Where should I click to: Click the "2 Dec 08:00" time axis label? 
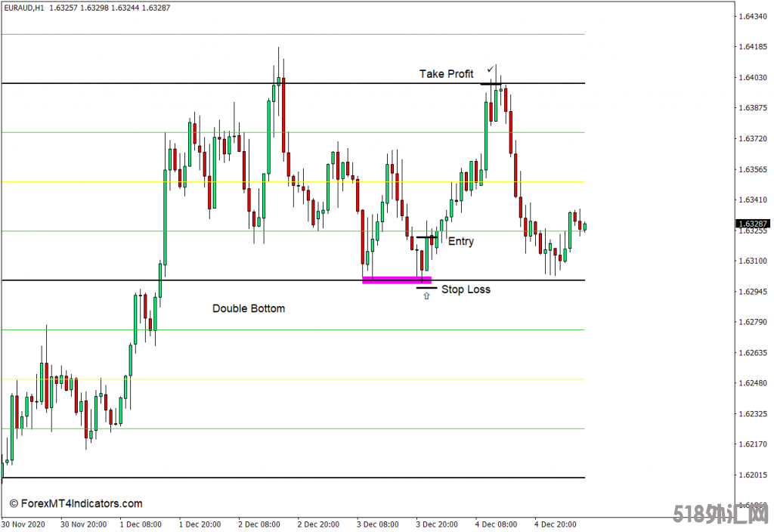259,524
